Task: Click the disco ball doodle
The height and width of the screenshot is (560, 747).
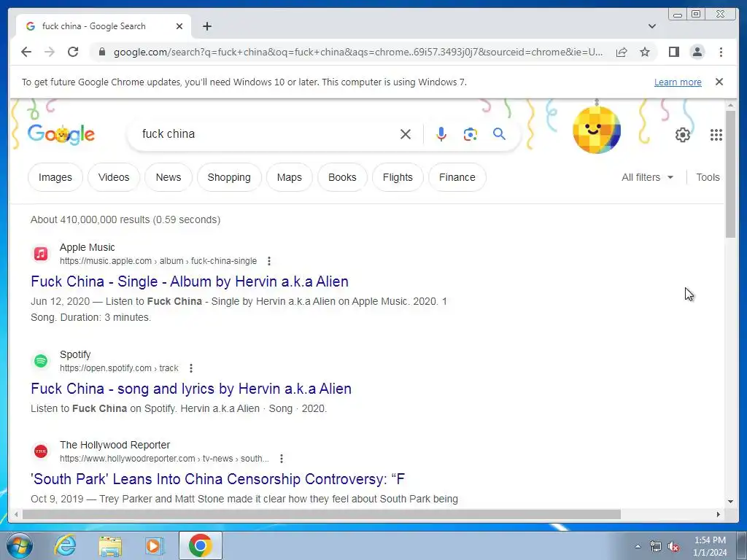Action: 597,129
